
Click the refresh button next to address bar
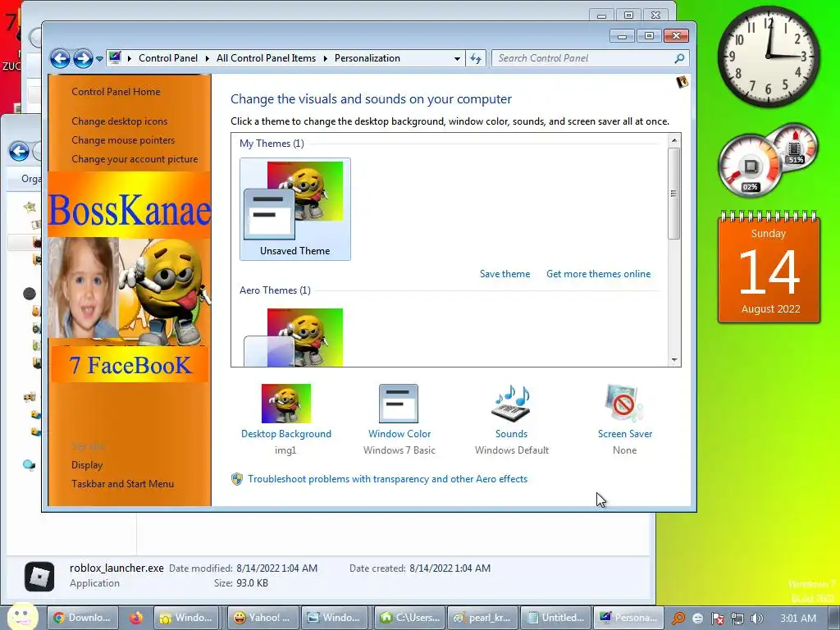tap(476, 58)
